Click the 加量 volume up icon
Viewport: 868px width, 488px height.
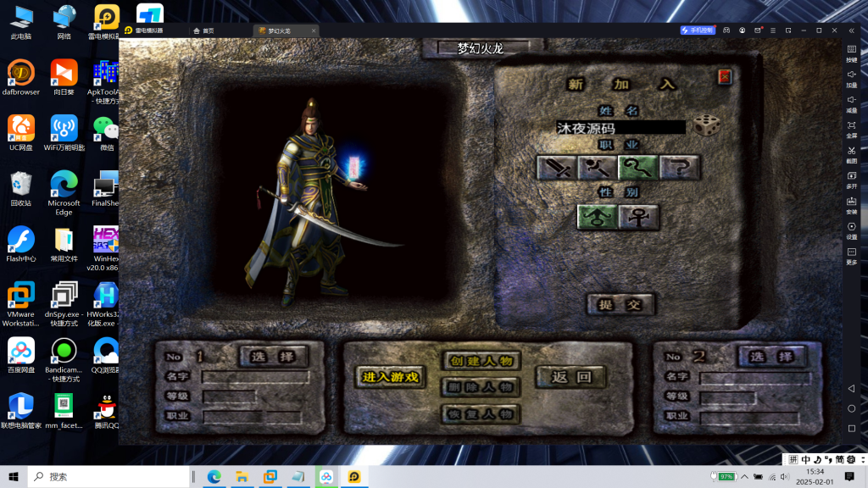click(x=851, y=77)
